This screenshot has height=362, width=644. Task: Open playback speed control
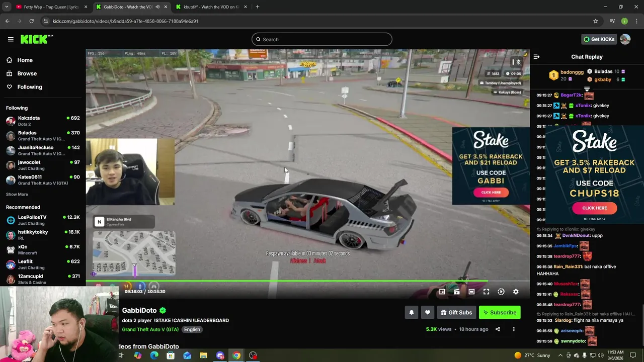click(501, 292)
